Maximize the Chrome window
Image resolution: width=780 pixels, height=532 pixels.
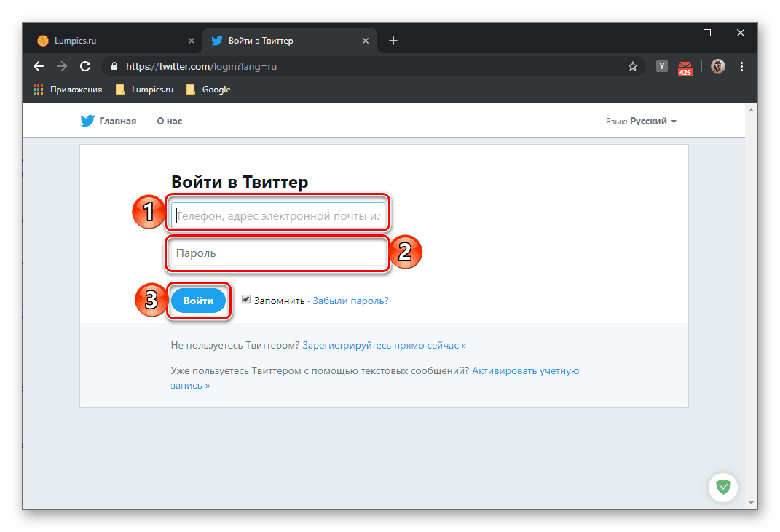coord(707,33)
